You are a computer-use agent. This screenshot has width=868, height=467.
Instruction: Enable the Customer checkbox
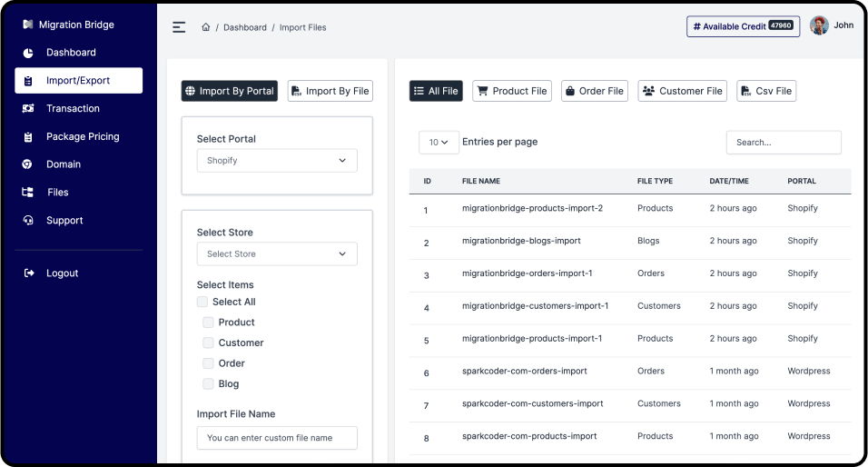point(208,343)
